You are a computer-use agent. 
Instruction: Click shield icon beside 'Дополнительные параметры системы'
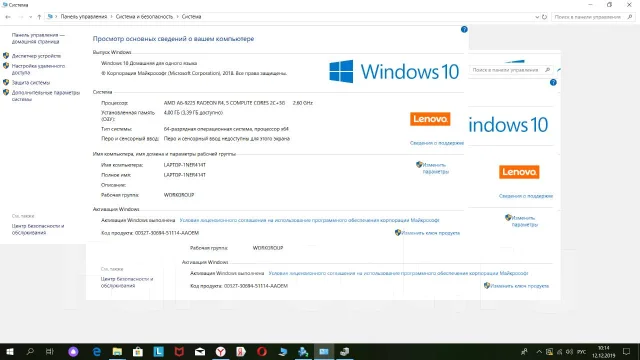coord(6,92)
